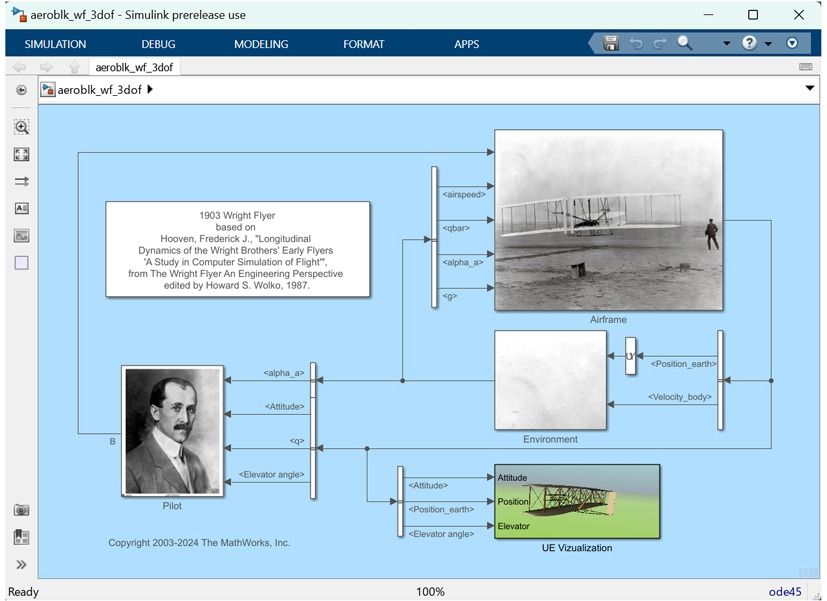
Task: Undo the last change
Action: pyautogui.click(x=636, y=43)
